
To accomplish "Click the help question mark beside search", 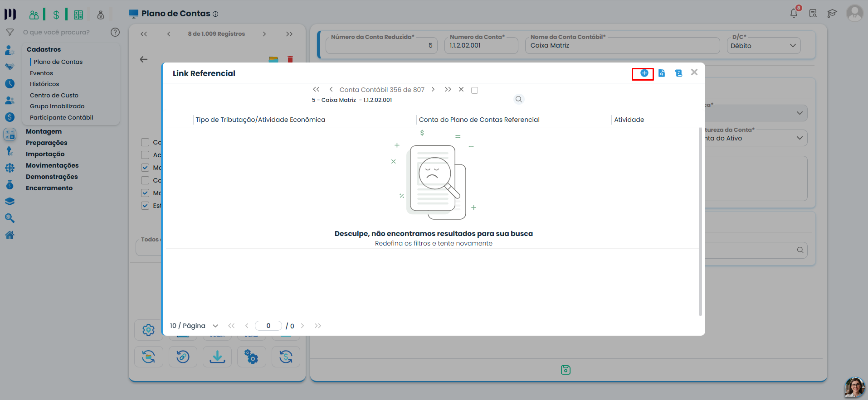I will 115,32.
